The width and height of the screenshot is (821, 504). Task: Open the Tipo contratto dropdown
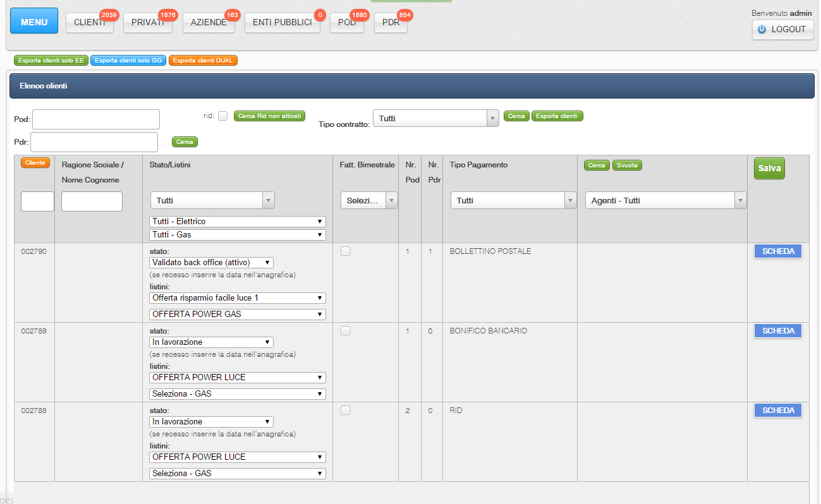(436, 118)
